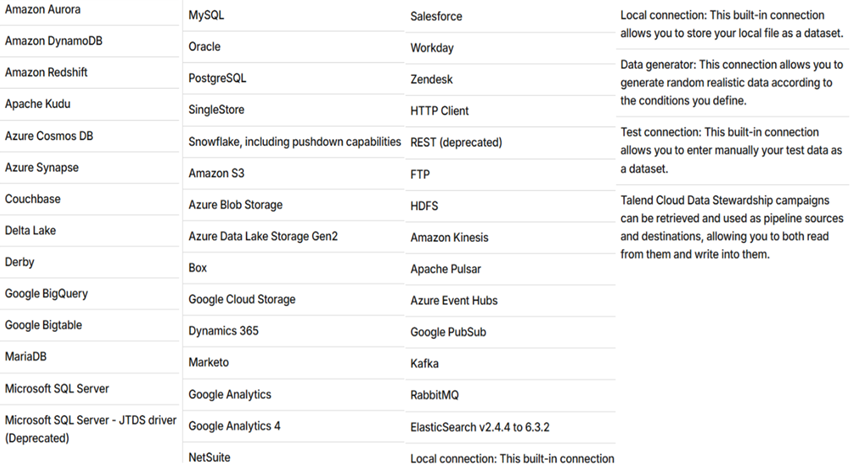Click Amazon DynamoDB in the list
This screenshot has height=476, width=855.
53,41
